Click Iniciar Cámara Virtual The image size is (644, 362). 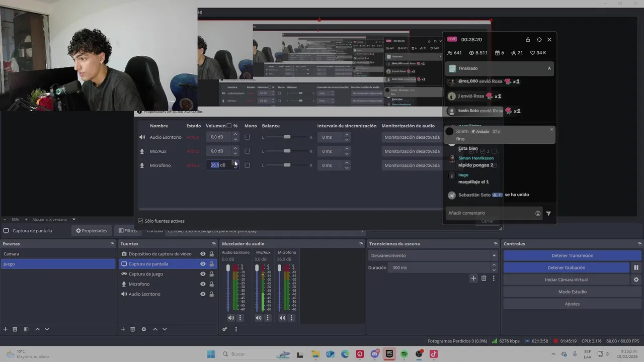pos(566,280)
